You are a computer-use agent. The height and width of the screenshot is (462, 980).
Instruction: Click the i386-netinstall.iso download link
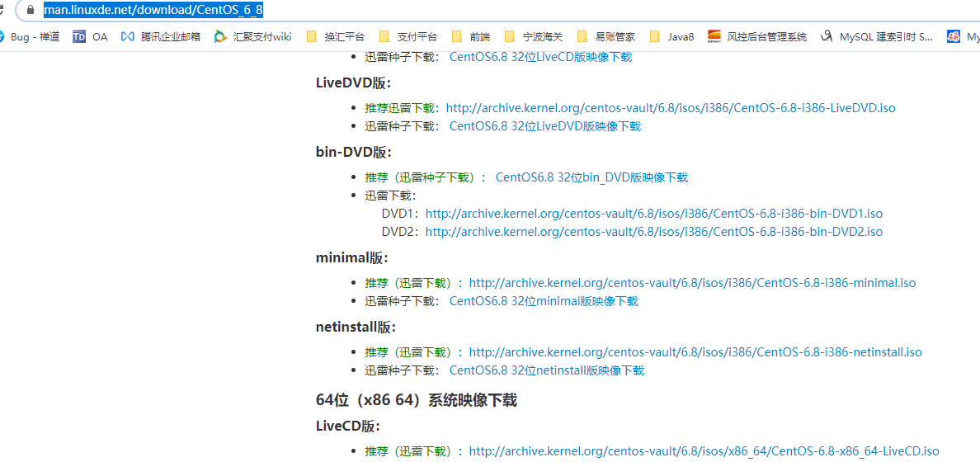coord(695,352)
